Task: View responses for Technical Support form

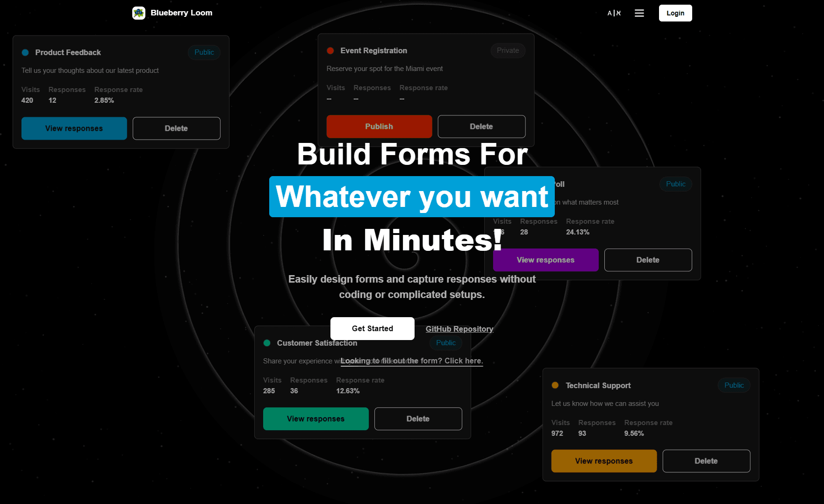Action: [603, 461]
